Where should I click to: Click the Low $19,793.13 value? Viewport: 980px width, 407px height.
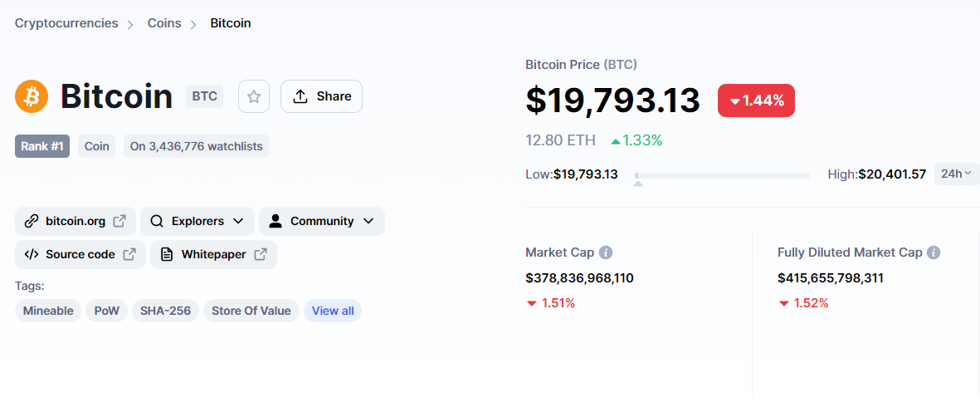pos(586,174)
